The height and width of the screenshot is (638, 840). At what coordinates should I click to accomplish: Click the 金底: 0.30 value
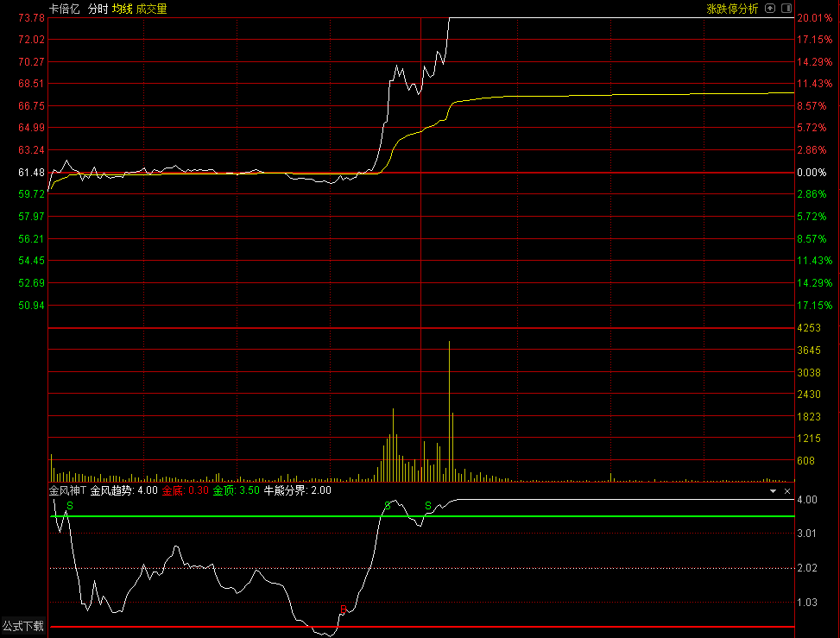coord(186,490)
